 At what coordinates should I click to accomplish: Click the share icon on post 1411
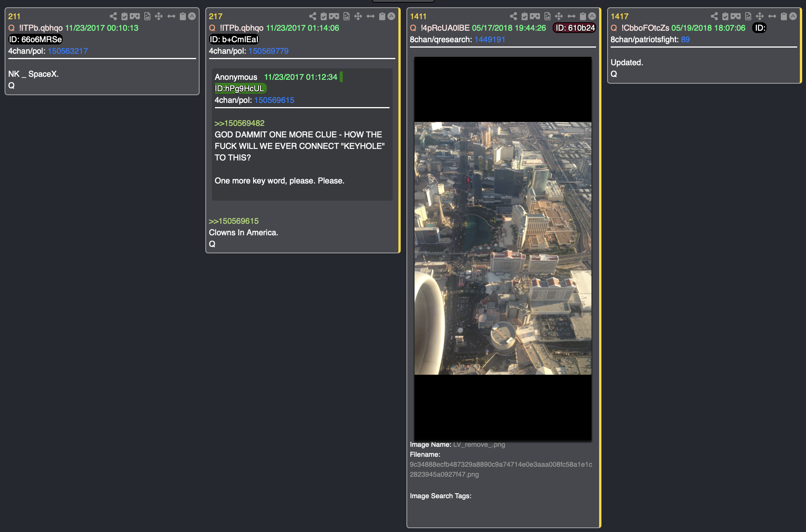pos(514,16)
